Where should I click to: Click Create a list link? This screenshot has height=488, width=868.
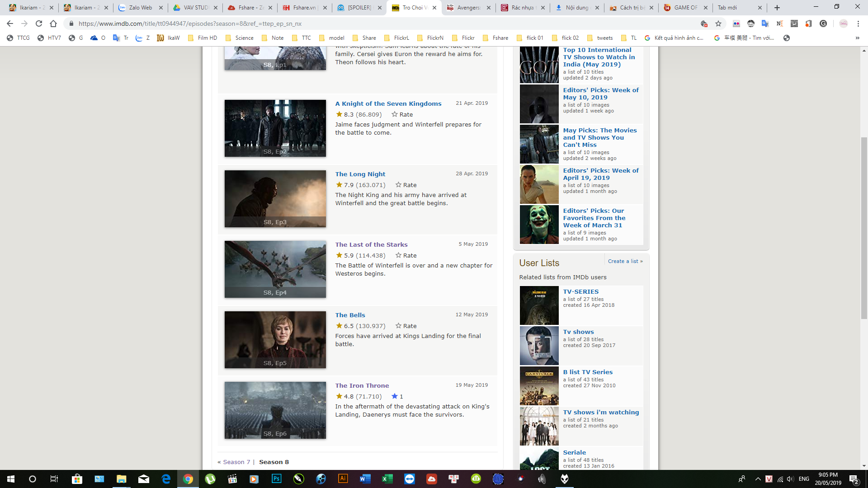[x=625, y=261]
